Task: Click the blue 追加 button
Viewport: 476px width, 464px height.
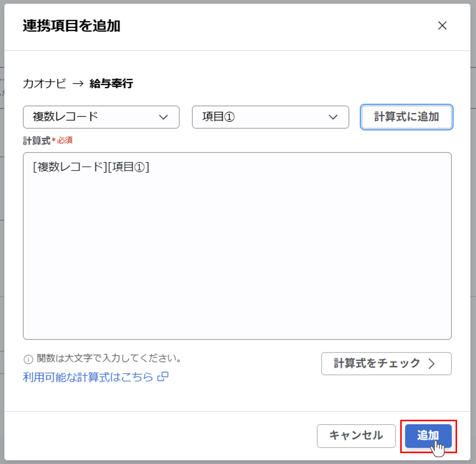Action: coord(428,436)
